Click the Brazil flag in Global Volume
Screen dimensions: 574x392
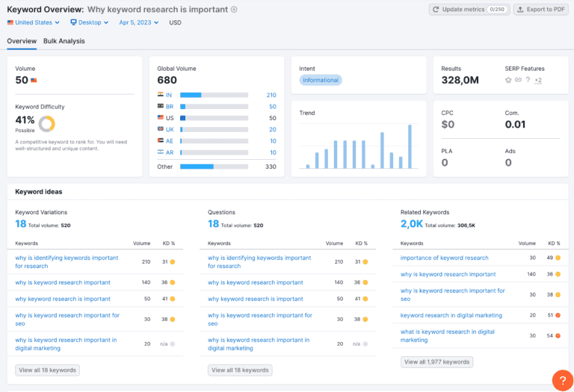[x=161, y=106]
